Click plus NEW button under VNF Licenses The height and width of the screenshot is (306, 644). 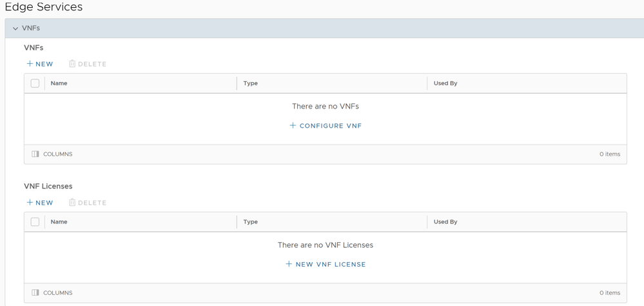[x=40, y=203]
